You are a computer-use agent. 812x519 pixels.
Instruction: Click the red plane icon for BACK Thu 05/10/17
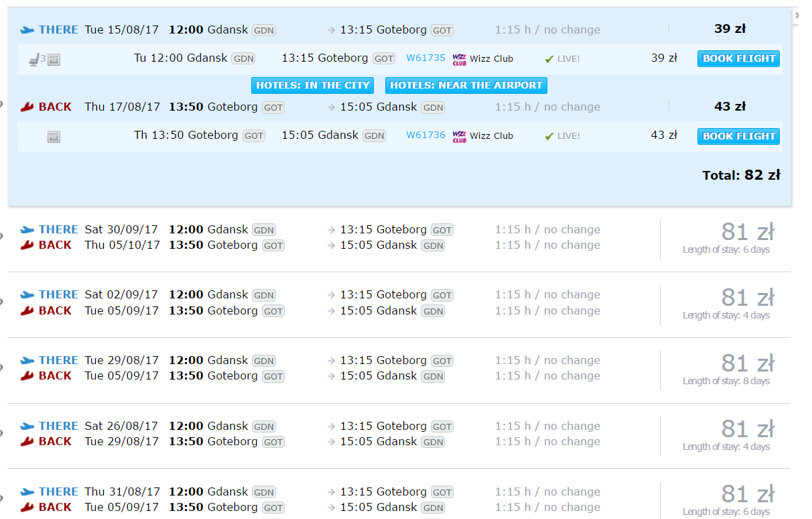[27, 245]
